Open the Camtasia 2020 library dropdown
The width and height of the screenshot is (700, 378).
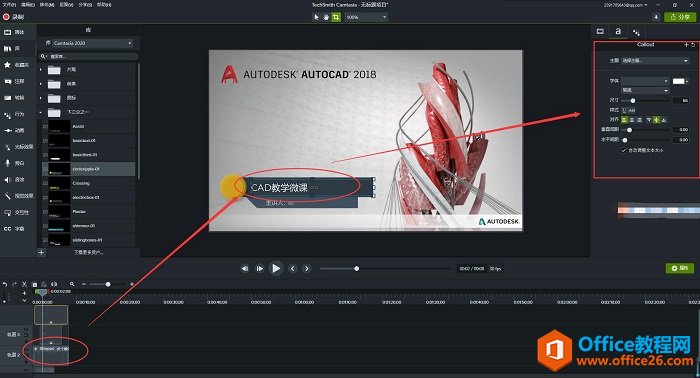click(x=92, y=43)
